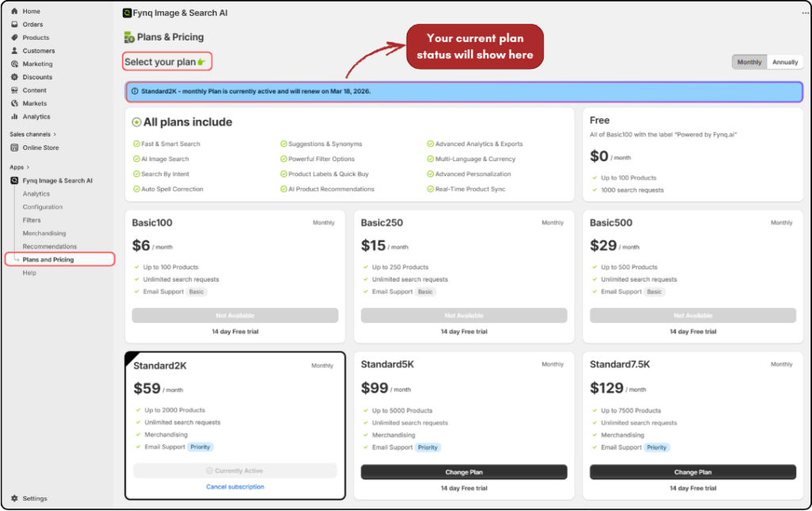Open the Online Store icon
The width and height of the screenshot is (812, 511).
tap(14, 148)
